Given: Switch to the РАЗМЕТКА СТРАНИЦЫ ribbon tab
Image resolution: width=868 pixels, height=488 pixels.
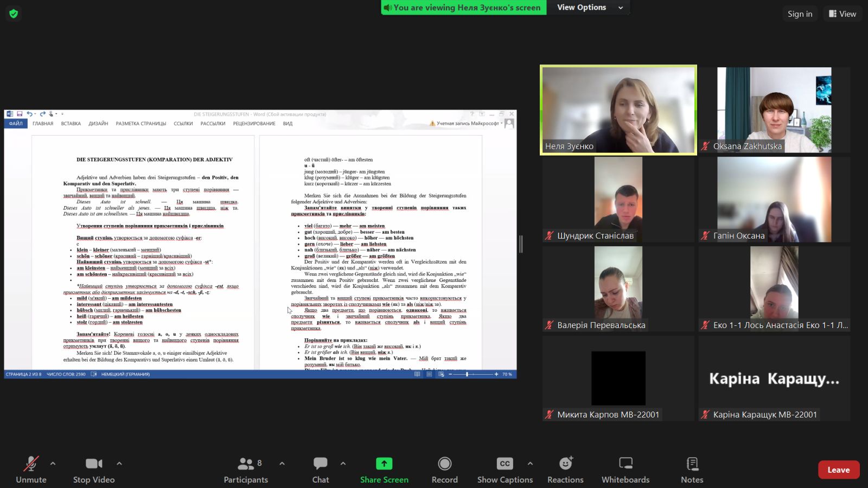Looking at the screenshot, I should pos(141,124).
